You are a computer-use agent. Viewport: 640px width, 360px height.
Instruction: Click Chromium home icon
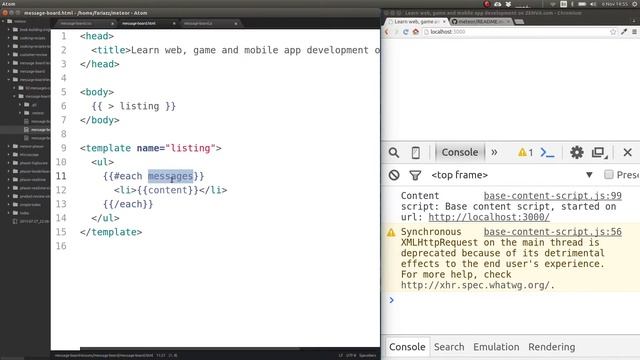pos(416,32)
